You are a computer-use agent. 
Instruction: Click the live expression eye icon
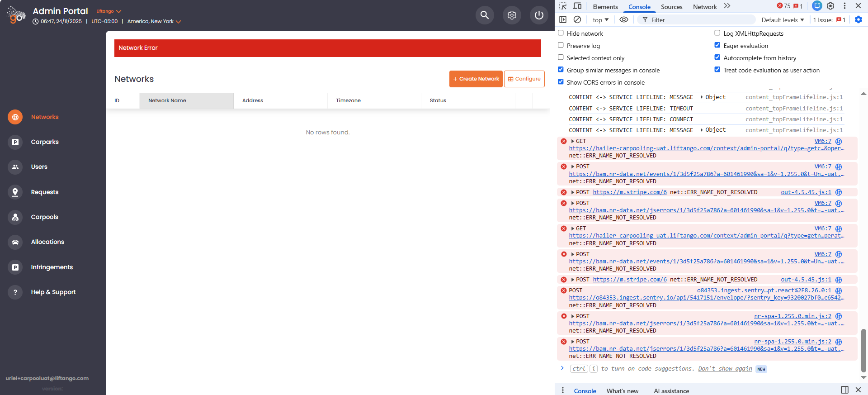[x=624, y=19]
